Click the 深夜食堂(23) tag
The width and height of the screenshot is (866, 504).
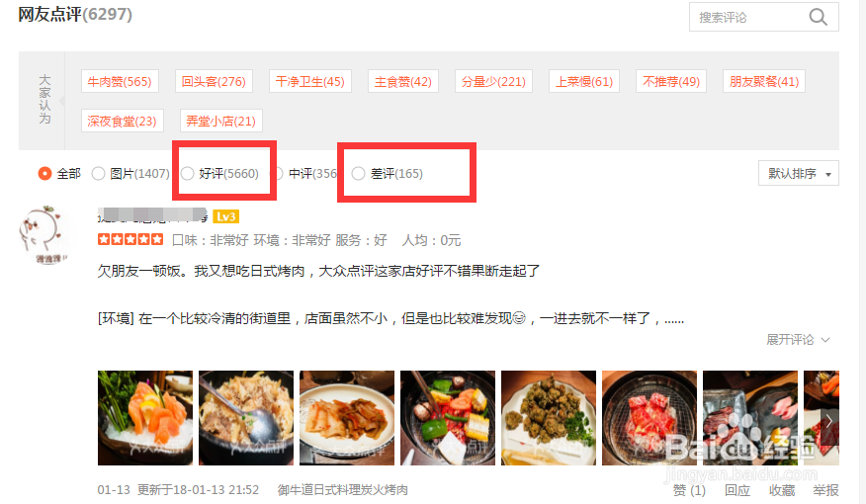122,121
